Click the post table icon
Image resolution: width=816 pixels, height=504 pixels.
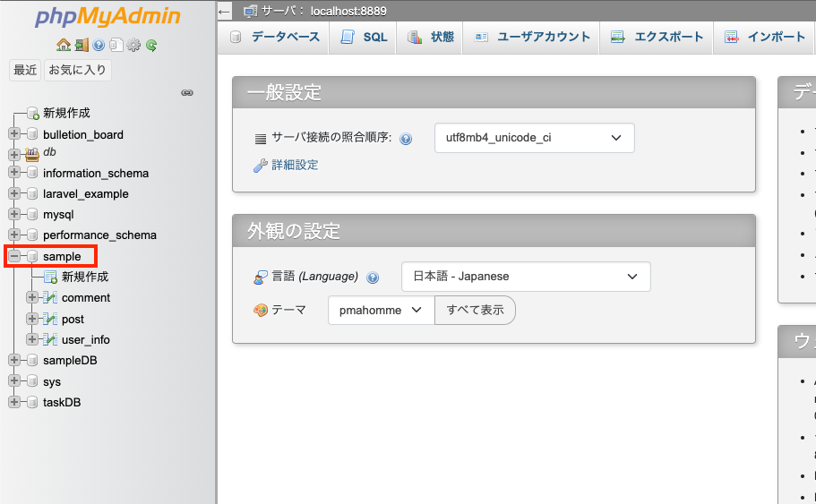coord(50,319)
